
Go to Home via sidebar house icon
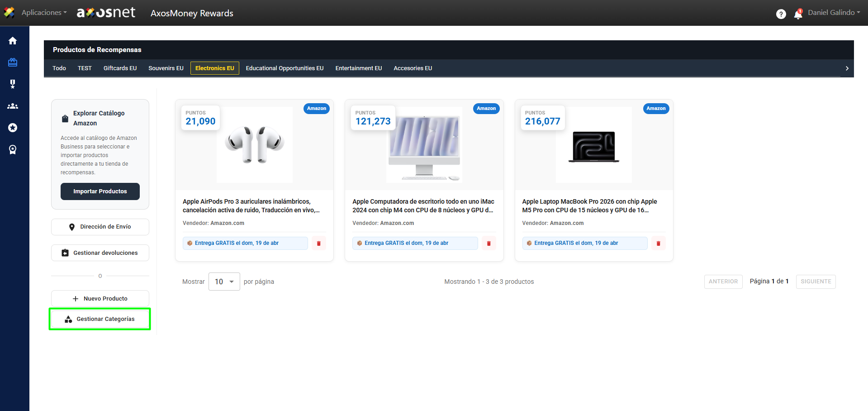pos(13,41)
